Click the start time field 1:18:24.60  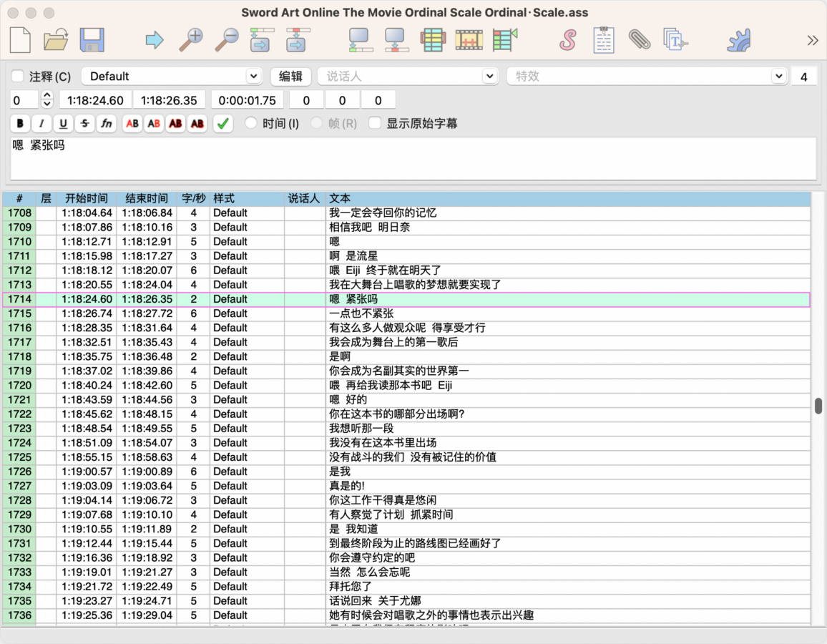click(95, 100)
